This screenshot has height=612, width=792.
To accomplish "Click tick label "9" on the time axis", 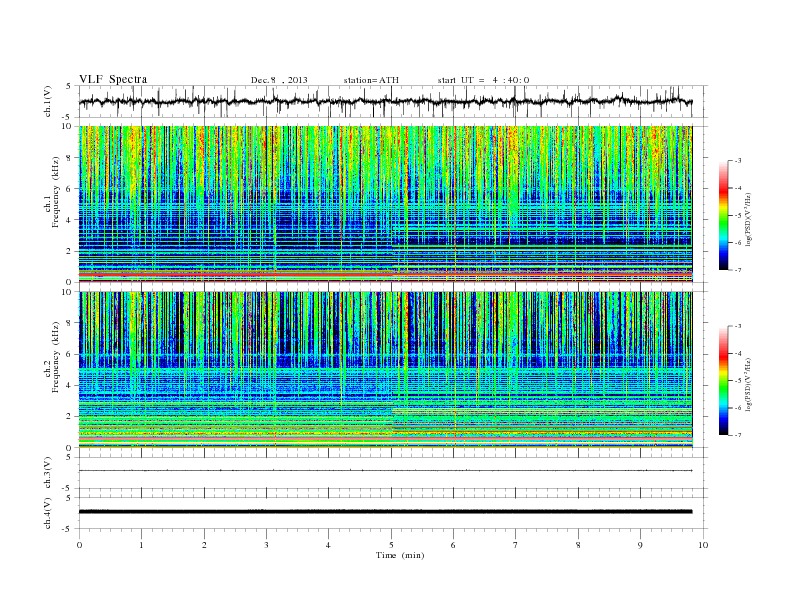I will pyautogui.click(x=640, y=545).
